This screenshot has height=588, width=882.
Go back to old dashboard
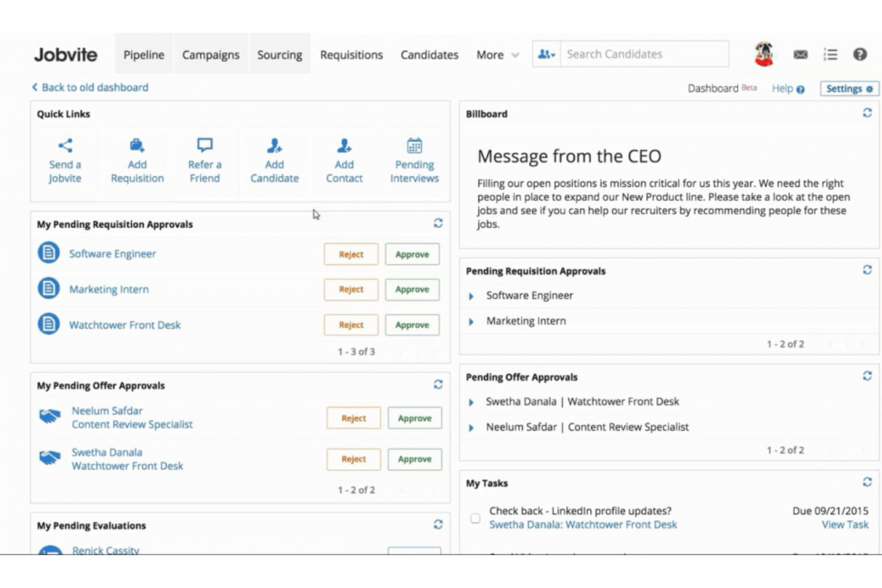click(90, 88)
